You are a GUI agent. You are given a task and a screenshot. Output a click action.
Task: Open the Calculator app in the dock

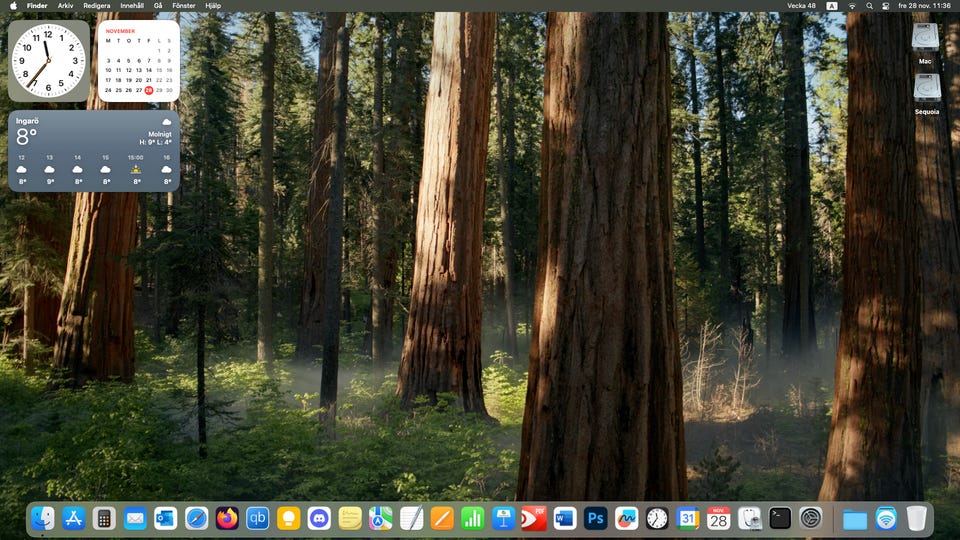[x=104, y=518]
